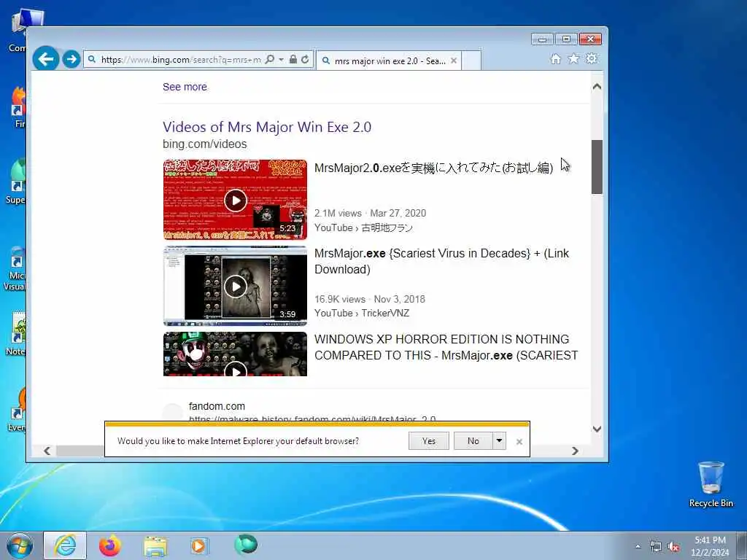747x560 pixels.
Task: Open 'Videos of Mrs Major Win Exe 2.0' heading
Action: point(267,127)
